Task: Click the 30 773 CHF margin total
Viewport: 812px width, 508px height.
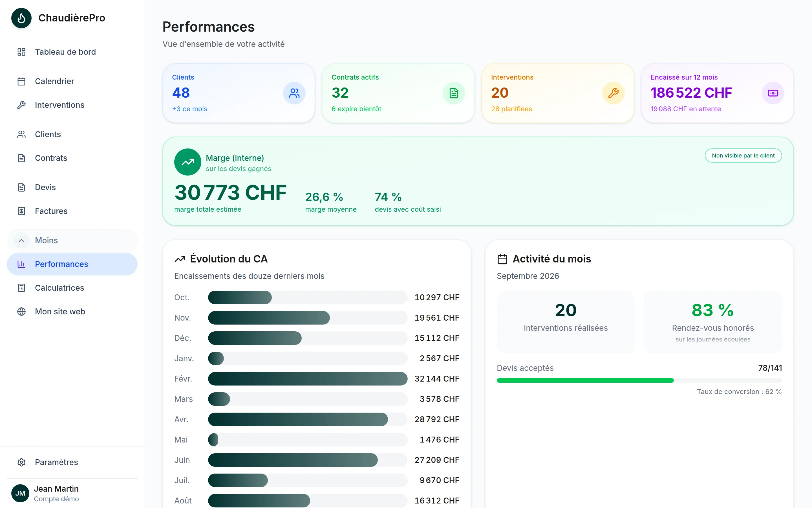Action: tap(230, 192)
